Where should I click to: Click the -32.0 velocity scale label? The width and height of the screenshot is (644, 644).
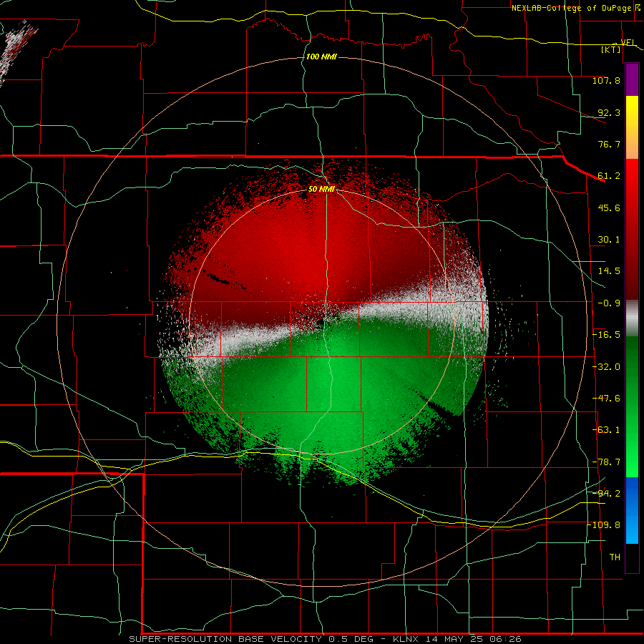pyautogui.click(x=606, y=367)
